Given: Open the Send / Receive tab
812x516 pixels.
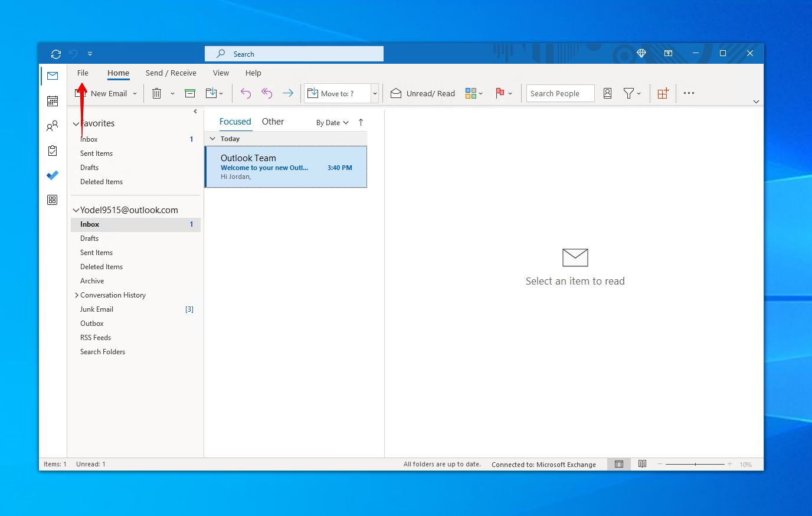Looking at the screenshot, I should point(171,73).
